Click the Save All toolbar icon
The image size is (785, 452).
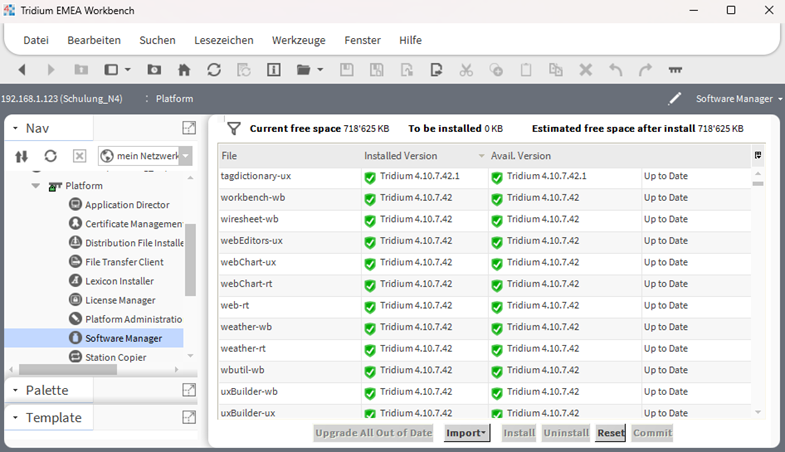[376, 70]
